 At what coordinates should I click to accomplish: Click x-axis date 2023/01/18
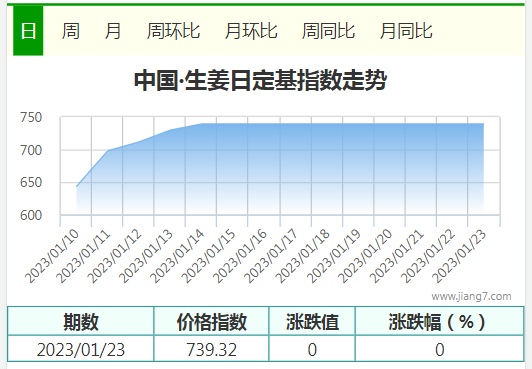click(302, 256)
